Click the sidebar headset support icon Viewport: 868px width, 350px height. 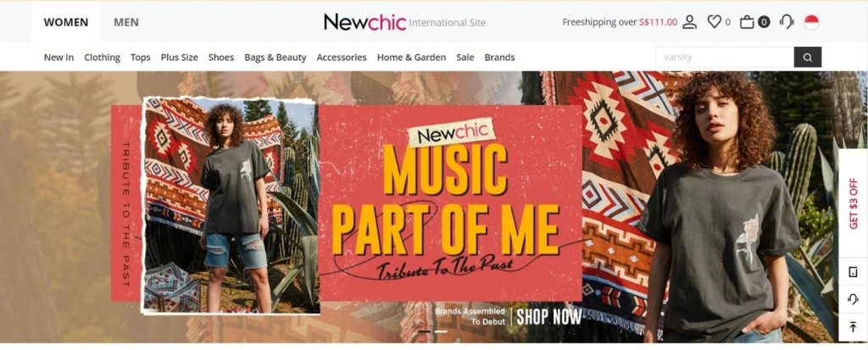click(x=853, y=299)
